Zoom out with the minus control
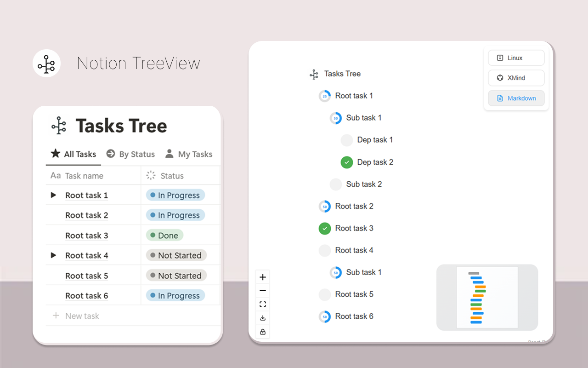The height and width of the screenshot is (368, 588). click(x=263, y=291)
